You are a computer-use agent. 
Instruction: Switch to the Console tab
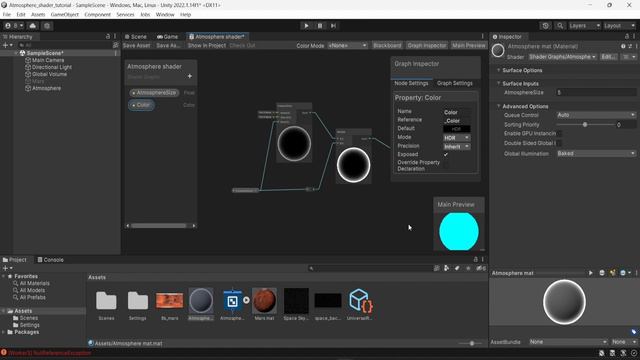pos(51,260)
